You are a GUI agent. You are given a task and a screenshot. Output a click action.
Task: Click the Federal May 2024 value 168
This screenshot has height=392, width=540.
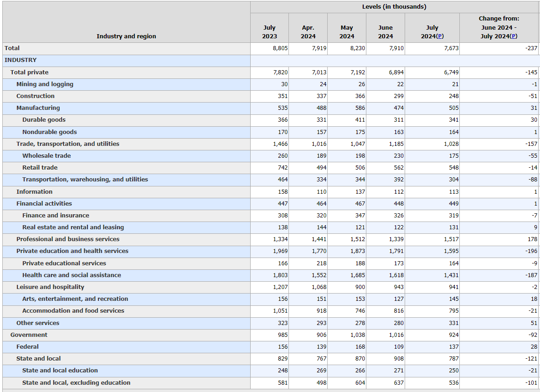coord(360,347)
